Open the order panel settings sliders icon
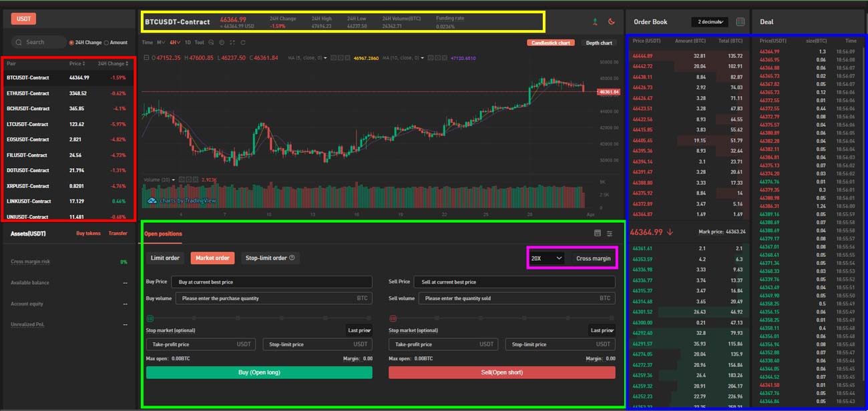The image size is (868, 411). [x=610, y=234]
